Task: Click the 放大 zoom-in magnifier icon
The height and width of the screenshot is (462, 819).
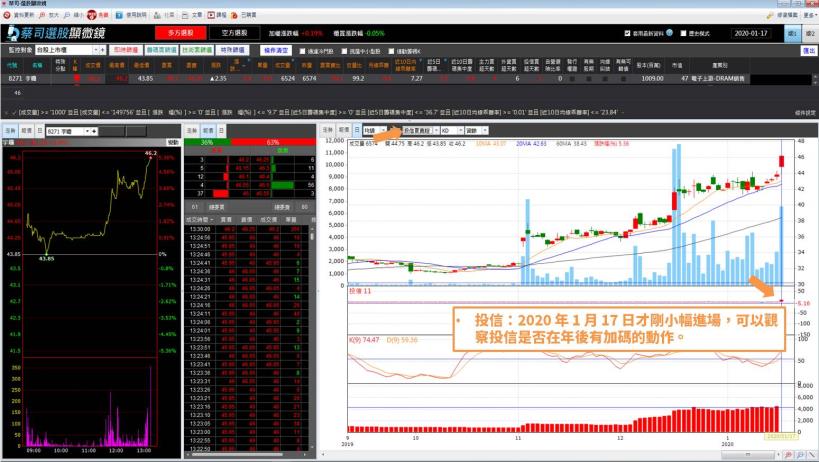Action: pos(42,15)
